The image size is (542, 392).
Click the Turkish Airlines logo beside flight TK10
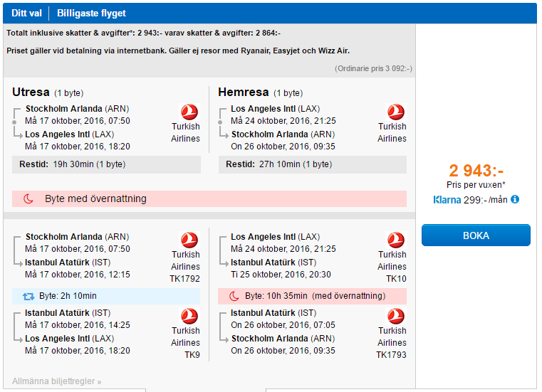(x=396, y=240)
